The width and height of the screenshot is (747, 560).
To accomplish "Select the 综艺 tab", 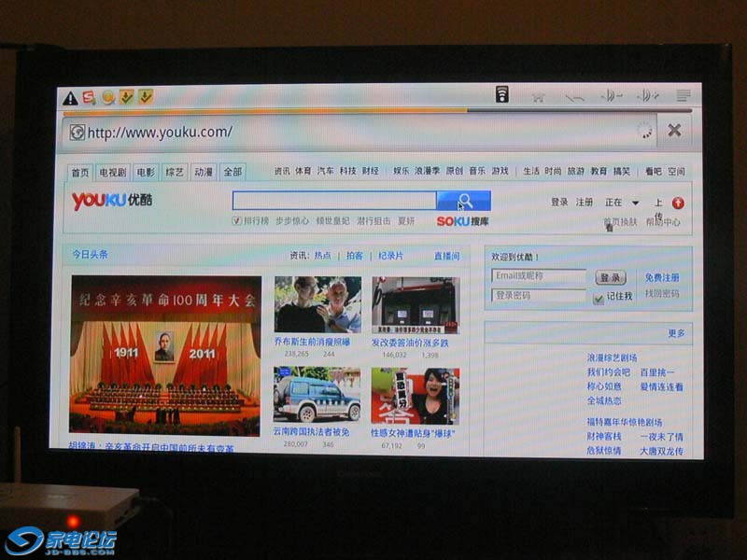I will (x=175, y=172).
